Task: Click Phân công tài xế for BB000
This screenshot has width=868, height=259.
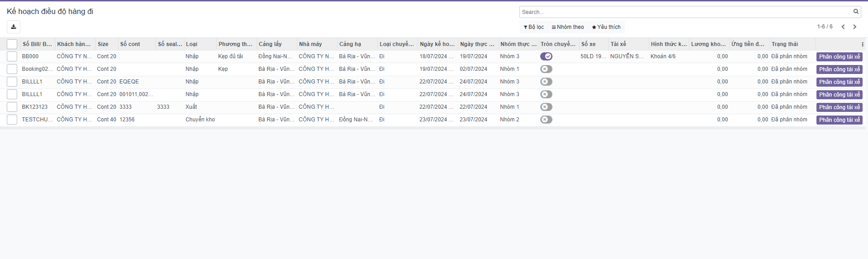Action: (839, 57)
